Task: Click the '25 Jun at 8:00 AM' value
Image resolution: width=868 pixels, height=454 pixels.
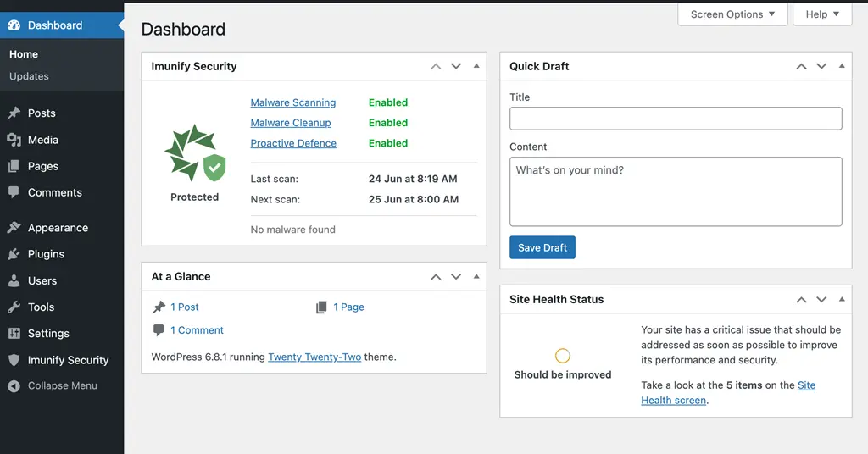Action: pos(414,200)
